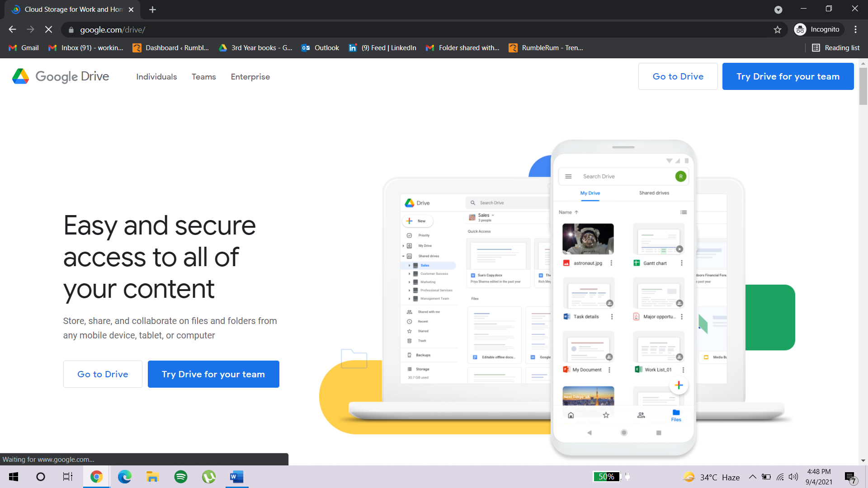868x488 pixels.
Task: Go back to the previous page
Action: click(x=12, y=29)
